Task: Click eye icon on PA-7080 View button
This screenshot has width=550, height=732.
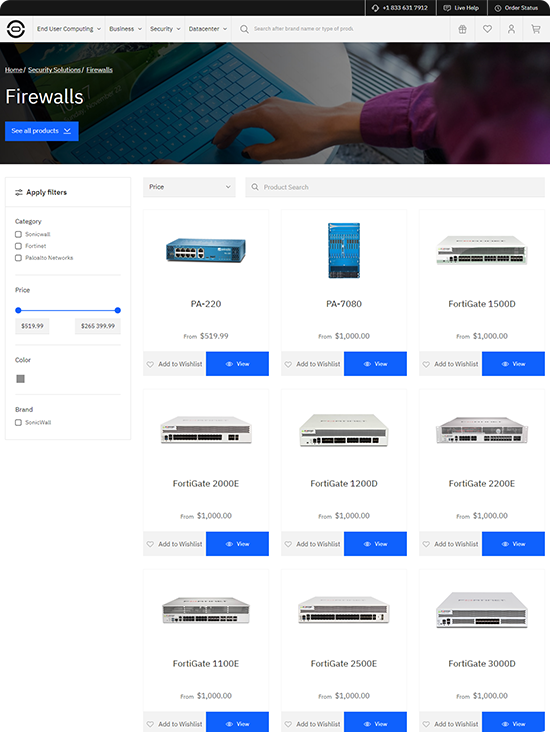Action: click(367, 364)
